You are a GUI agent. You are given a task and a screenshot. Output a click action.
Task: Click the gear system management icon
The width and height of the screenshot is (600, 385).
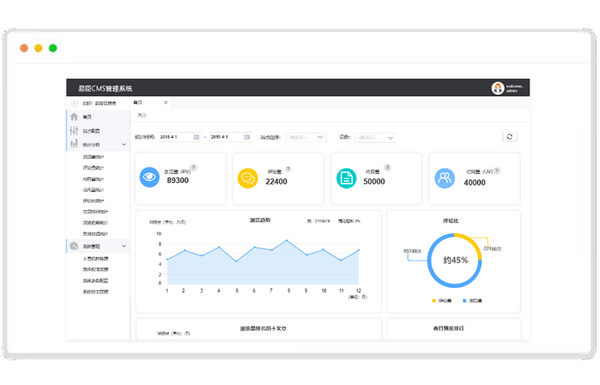(74, 246)
